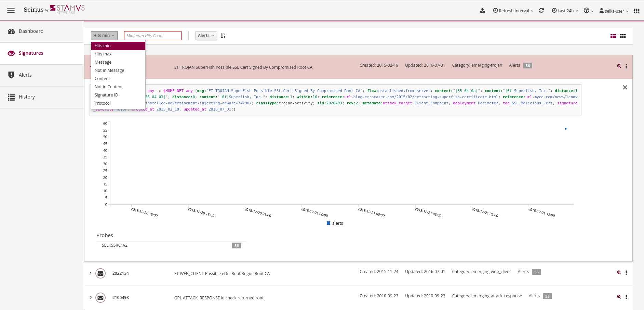Image resolution: width=644 pixels, height=310 pixels.
Task: Click the Alerts shield icon
Action: tap(11, 75)
